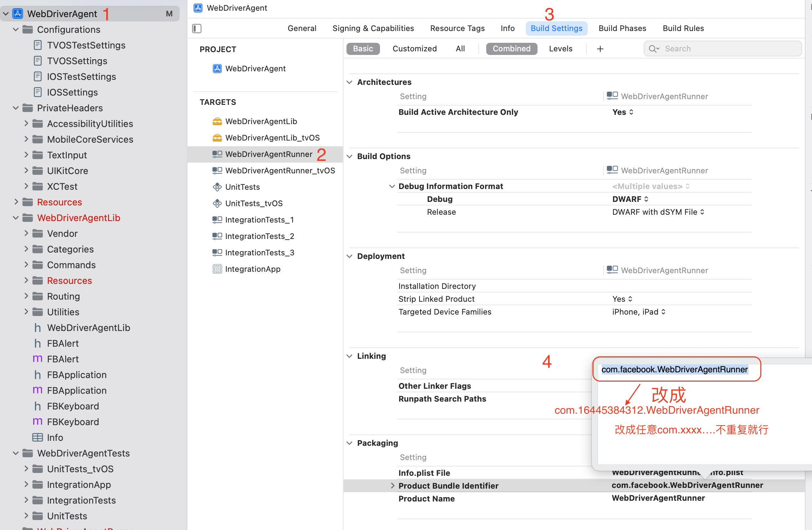Click the sidebar toggle icon beside General tab
812x530 pixels.
[x=197, y=29]
